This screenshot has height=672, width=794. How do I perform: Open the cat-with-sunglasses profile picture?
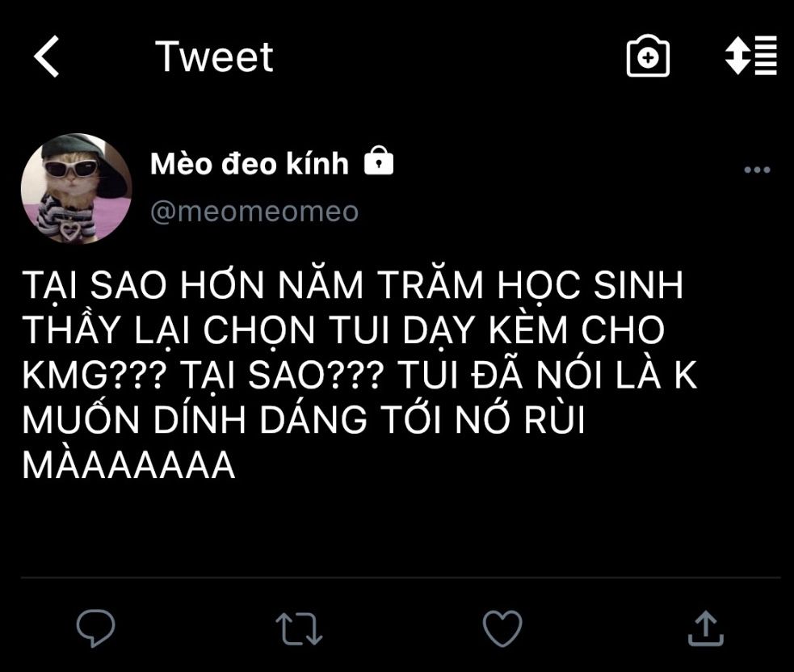point(77,189)
